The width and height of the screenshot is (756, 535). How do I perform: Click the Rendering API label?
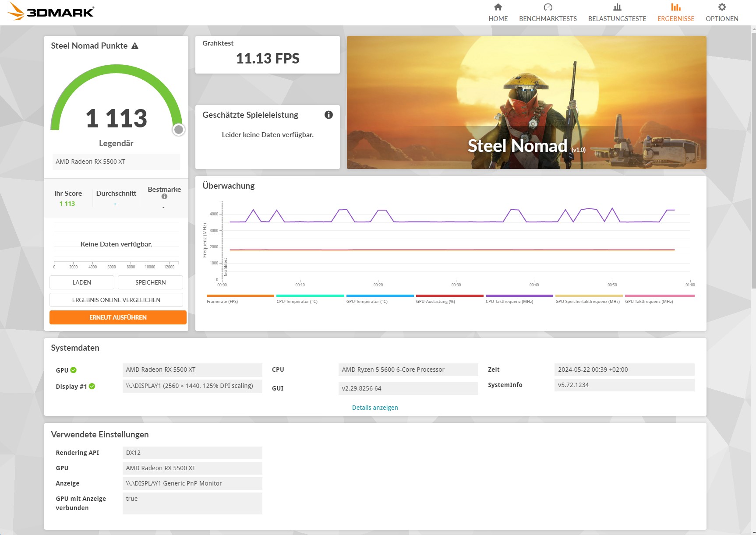78,453
